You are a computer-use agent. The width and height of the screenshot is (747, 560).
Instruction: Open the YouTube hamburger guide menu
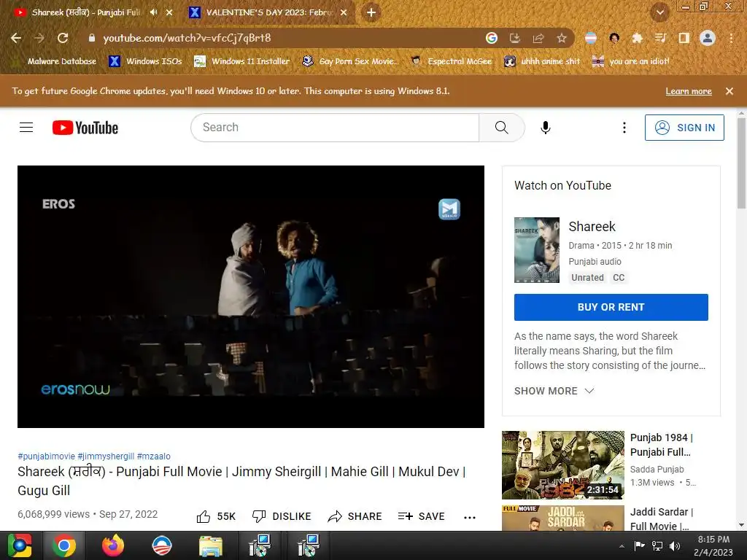tap(26, 128)
